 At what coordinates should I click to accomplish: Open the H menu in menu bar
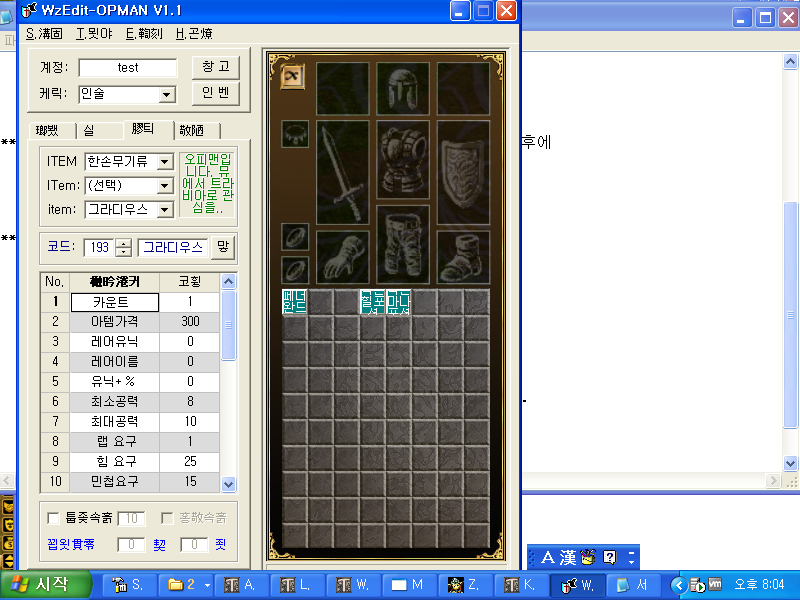pos(194,34)
